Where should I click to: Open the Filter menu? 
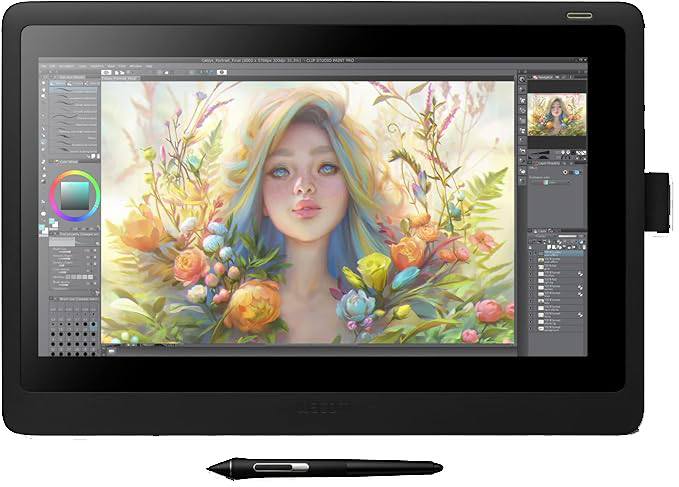pyautogui.click(x=122, y=66)
